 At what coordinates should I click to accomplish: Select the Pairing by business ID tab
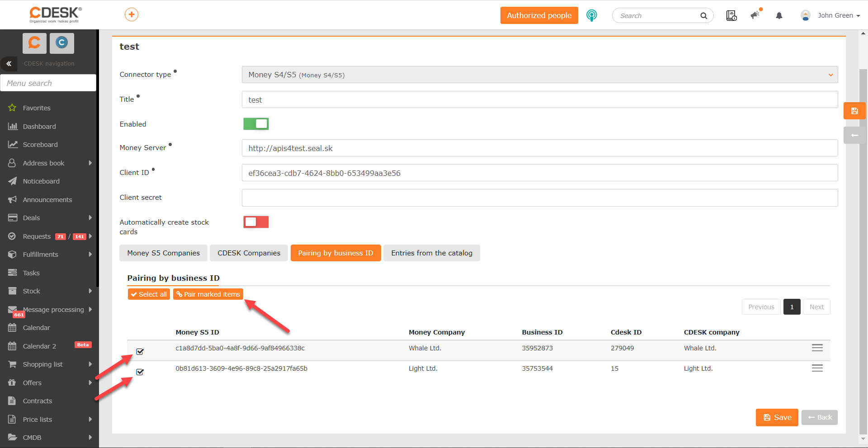click(x=336, y=253)
